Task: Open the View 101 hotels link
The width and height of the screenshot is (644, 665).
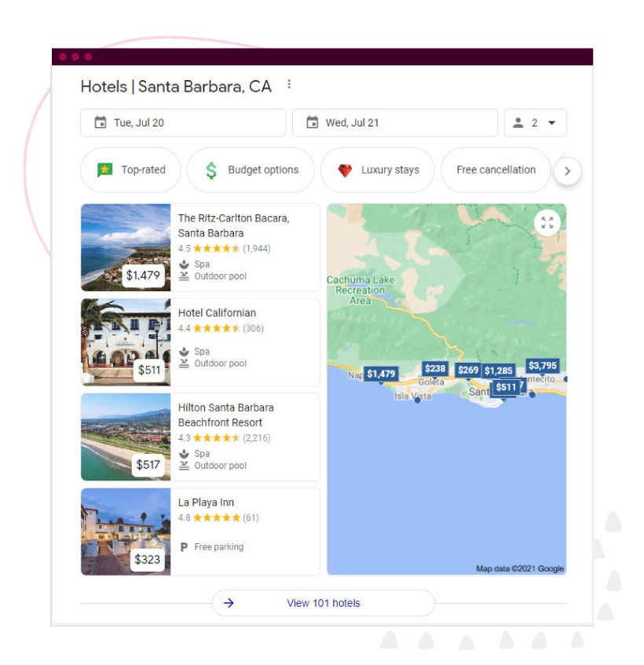Action: point(324,603)
